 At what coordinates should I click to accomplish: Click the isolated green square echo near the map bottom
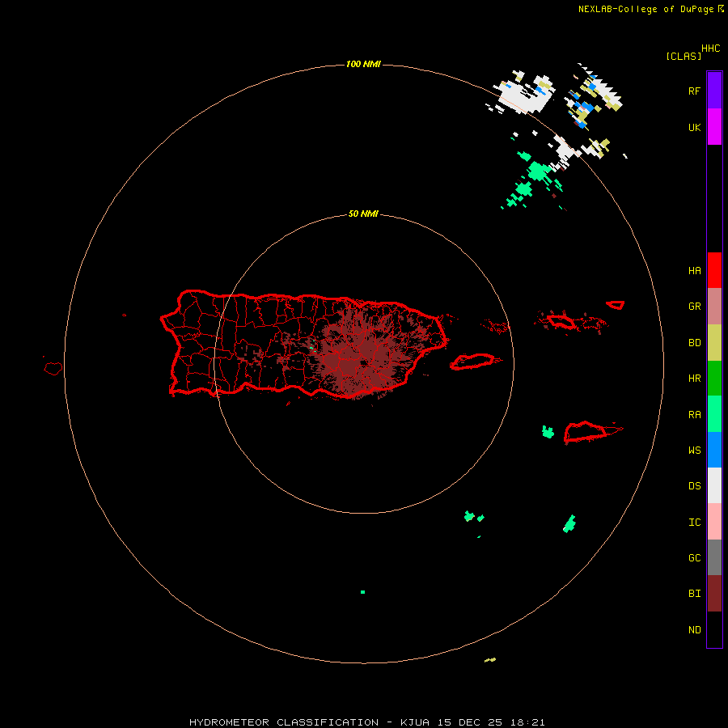pos(362,592)
